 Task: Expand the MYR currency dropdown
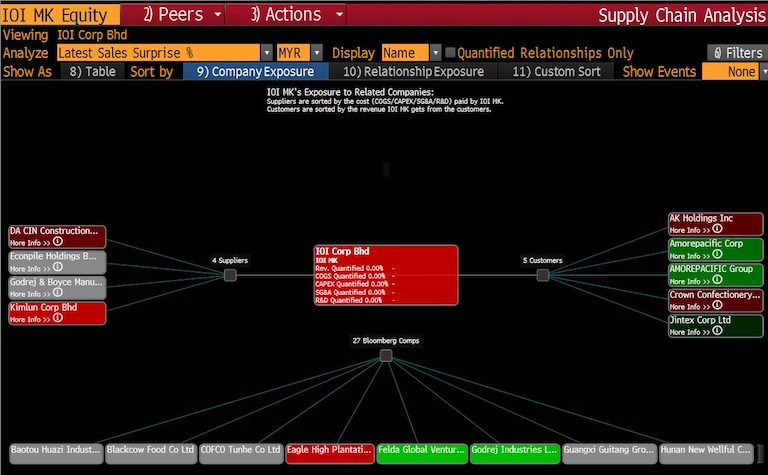tap(317, 52)
